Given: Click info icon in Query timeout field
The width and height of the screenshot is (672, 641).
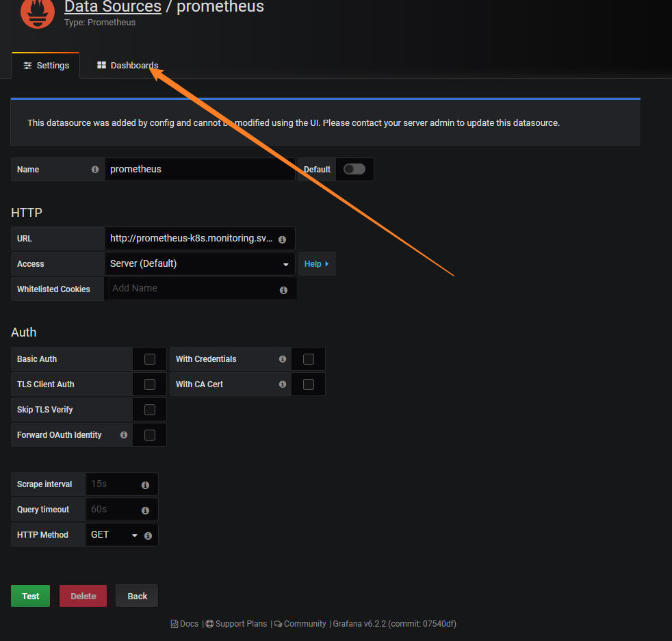Looking at the screenshot, I should (145, 510).
